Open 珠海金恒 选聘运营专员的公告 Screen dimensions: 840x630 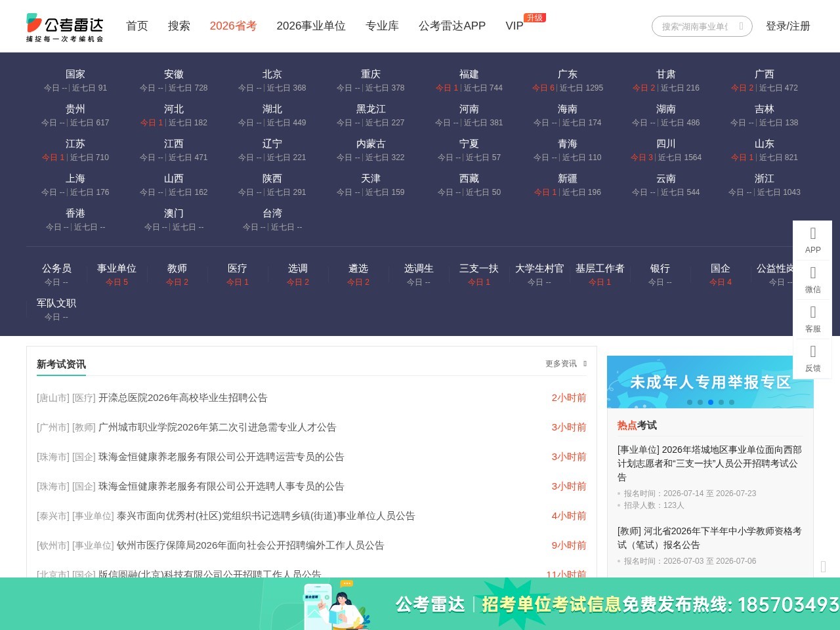(x=221, y=457)
